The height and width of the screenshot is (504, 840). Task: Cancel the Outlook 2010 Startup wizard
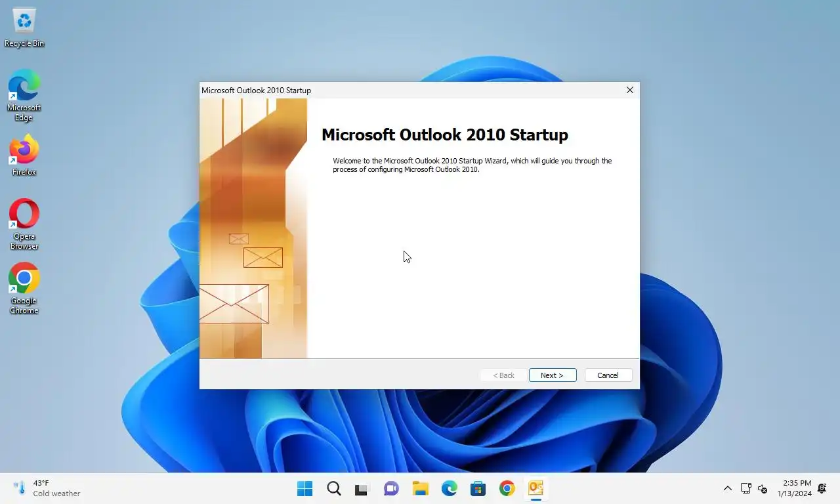608,375
